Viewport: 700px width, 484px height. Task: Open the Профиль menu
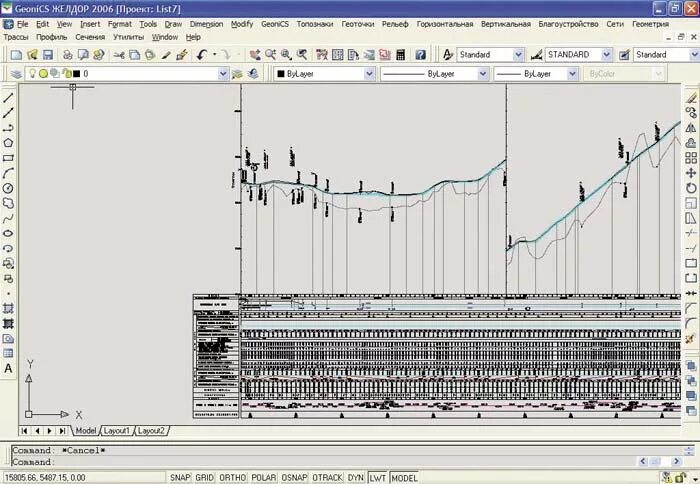tap(51, 37)
